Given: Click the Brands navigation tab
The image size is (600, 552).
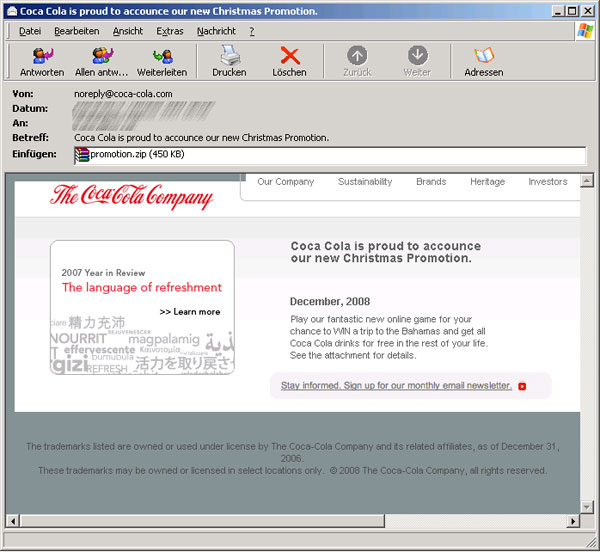Looking at the screenshot, I should [x=431, y=182].
